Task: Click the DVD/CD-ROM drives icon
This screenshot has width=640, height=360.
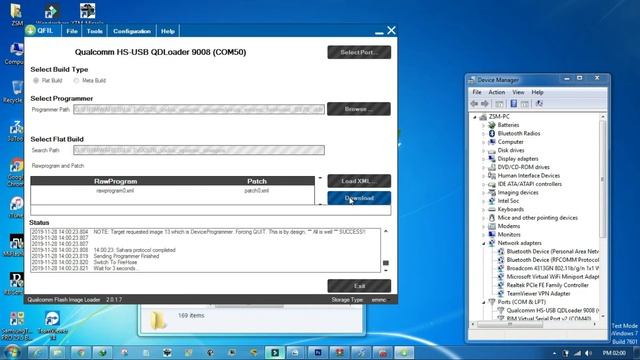Action: 492,167
